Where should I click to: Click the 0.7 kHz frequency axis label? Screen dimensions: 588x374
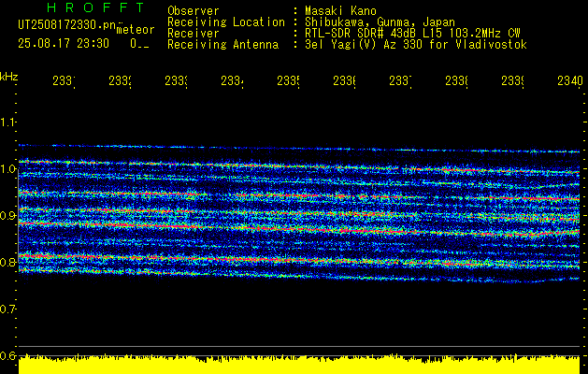pos(7,309)
